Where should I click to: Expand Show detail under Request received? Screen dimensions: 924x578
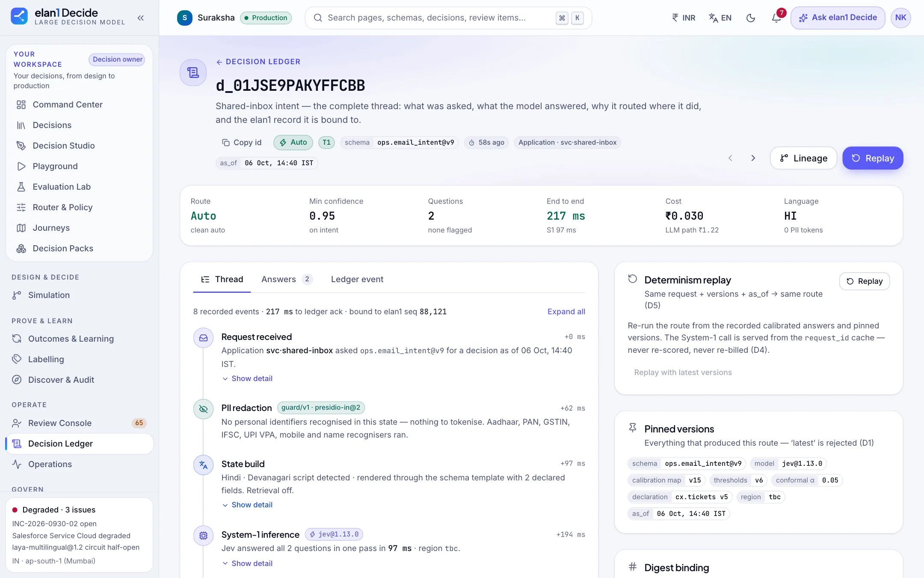[247, 378]
